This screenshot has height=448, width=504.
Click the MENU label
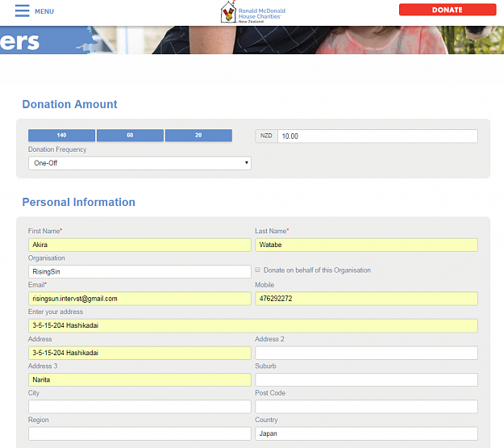click(x=44, y=11)
